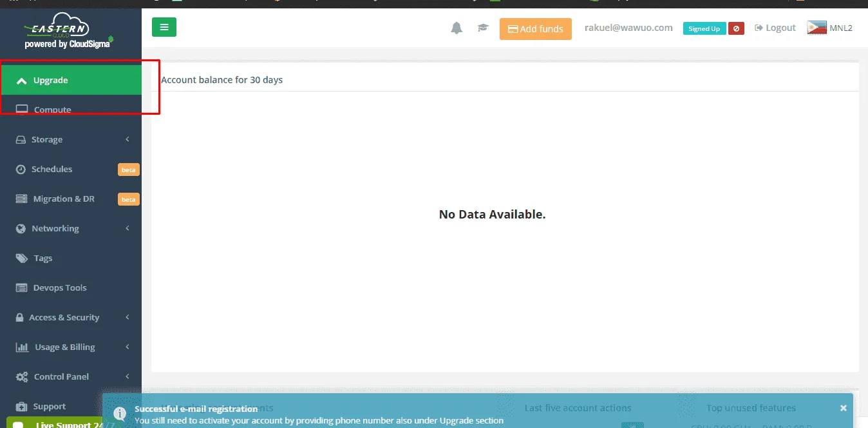Open the graduation cap tutorials icon
The image size is (868, 428).
coord(483,28)
